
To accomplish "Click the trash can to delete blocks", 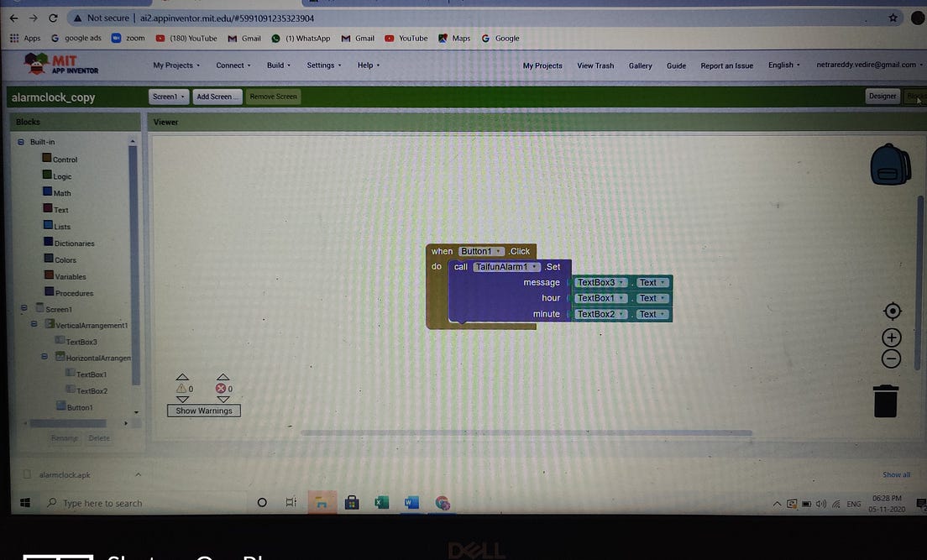I will tap(886, 400).
